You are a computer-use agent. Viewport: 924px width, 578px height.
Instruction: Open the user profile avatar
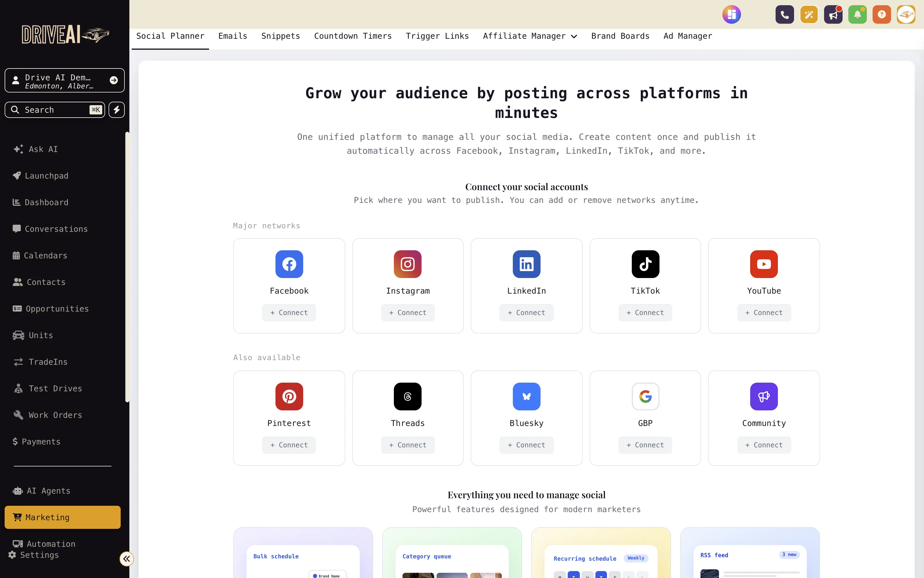click(906, 14)
